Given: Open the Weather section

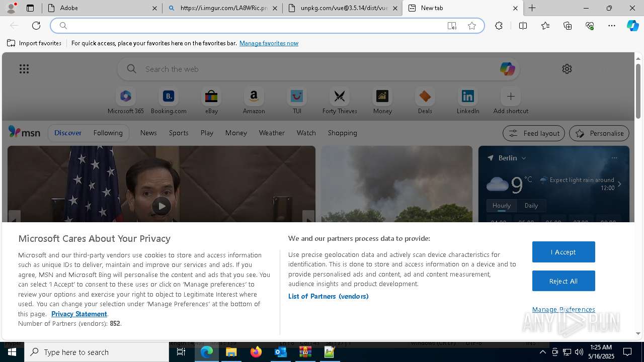Looking at the screenshot, I should (272, 133).
